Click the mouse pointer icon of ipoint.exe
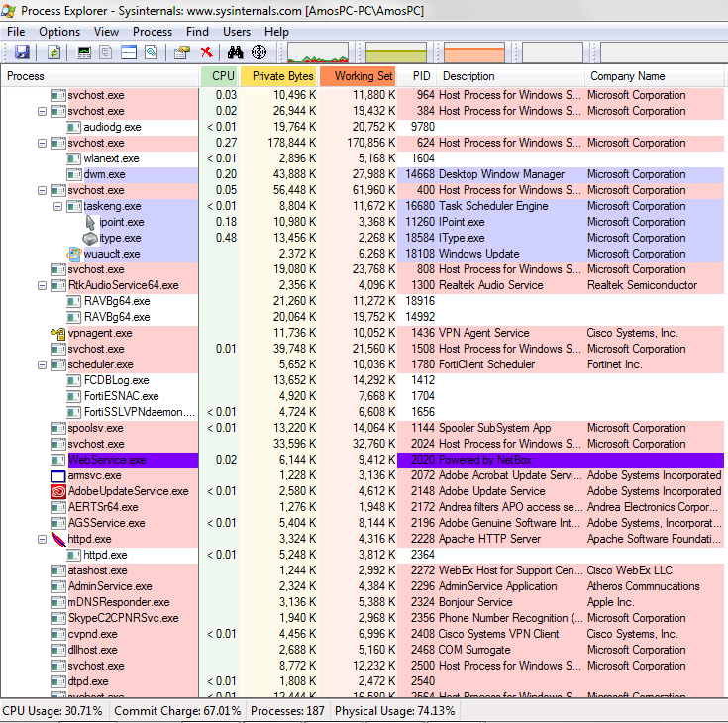The image size is (728, 723). tap(90, 222)
